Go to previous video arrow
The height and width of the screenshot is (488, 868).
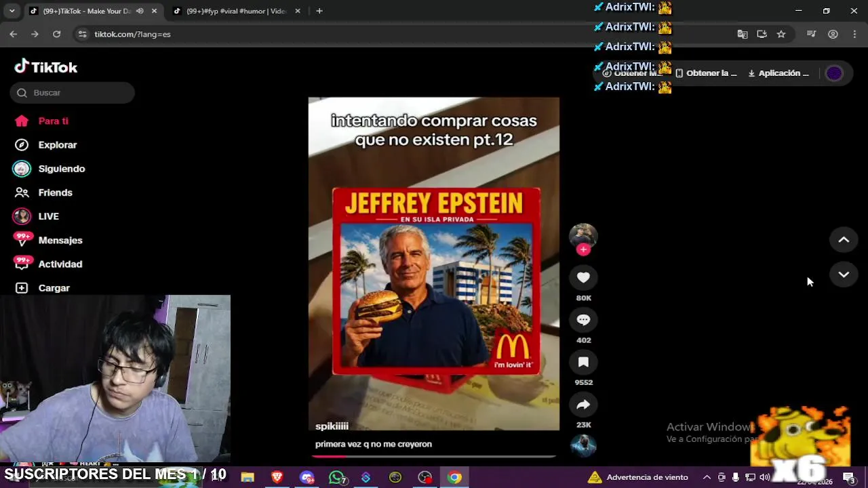pyautogui.click(x=844, y=240)
